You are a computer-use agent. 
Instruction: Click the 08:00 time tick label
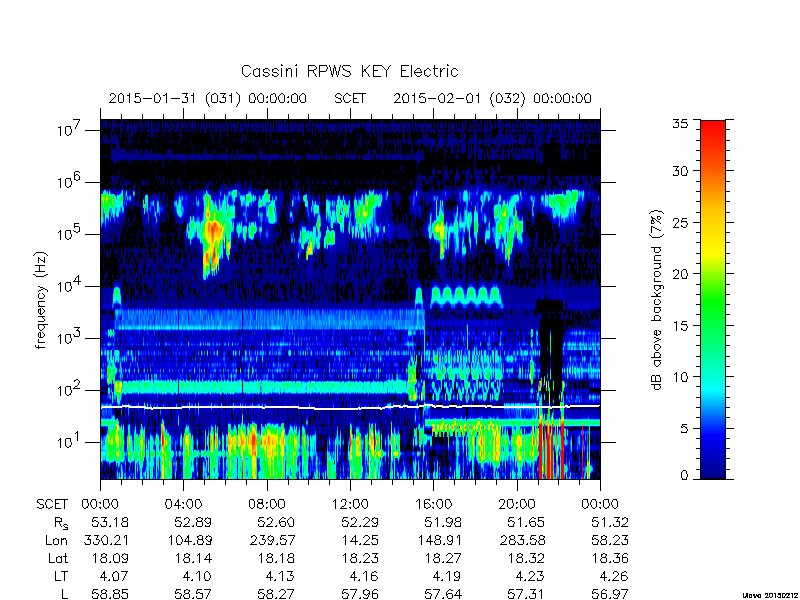point(267,505)
